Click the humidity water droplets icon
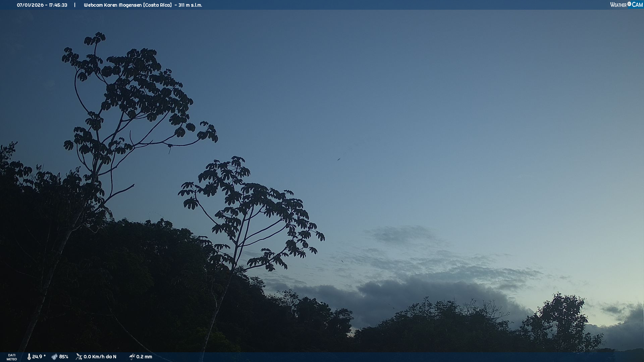The width and height of the screenshot is (644, 362). [54, 357]
